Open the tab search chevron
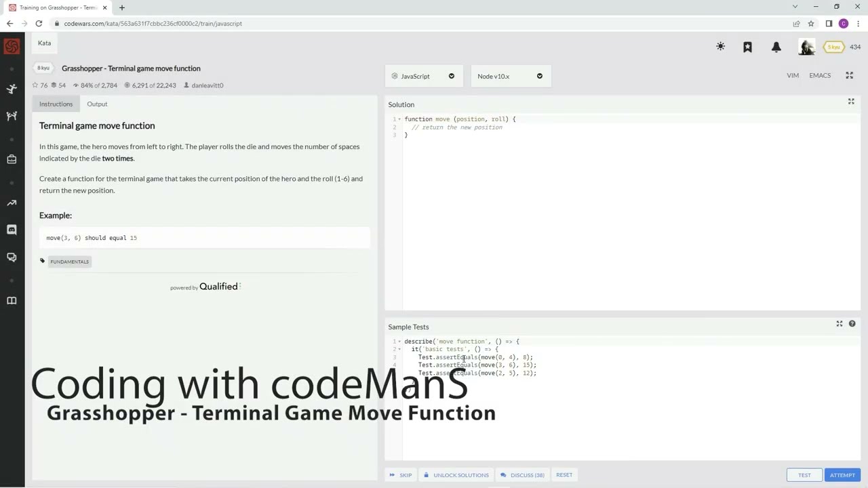Screen dimensions: 868x488 (x=795, y=7)
